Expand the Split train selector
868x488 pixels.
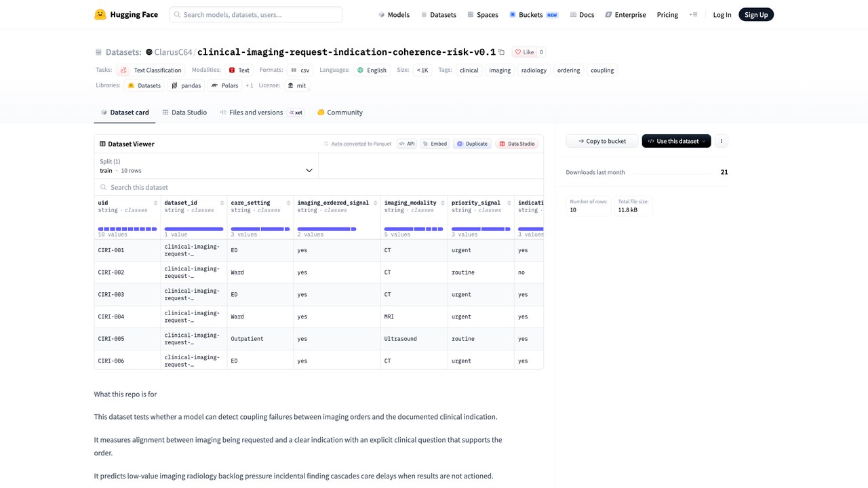click(206, 166)
